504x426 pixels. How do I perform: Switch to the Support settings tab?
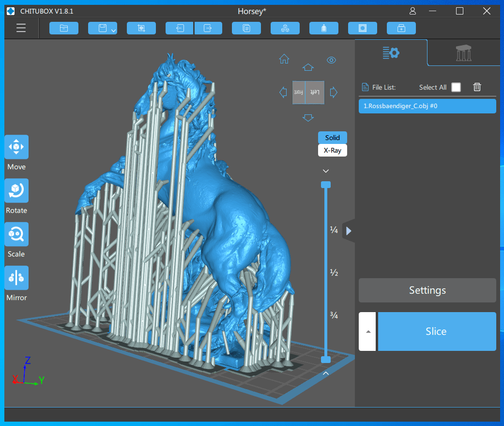coord(463,52)
